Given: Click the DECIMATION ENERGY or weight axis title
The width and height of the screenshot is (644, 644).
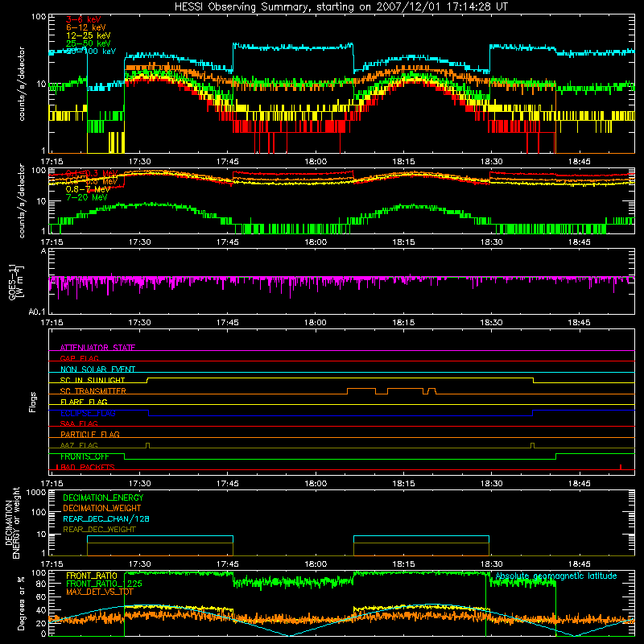Looking at the screenshot, I should click(x=12, y=522).
